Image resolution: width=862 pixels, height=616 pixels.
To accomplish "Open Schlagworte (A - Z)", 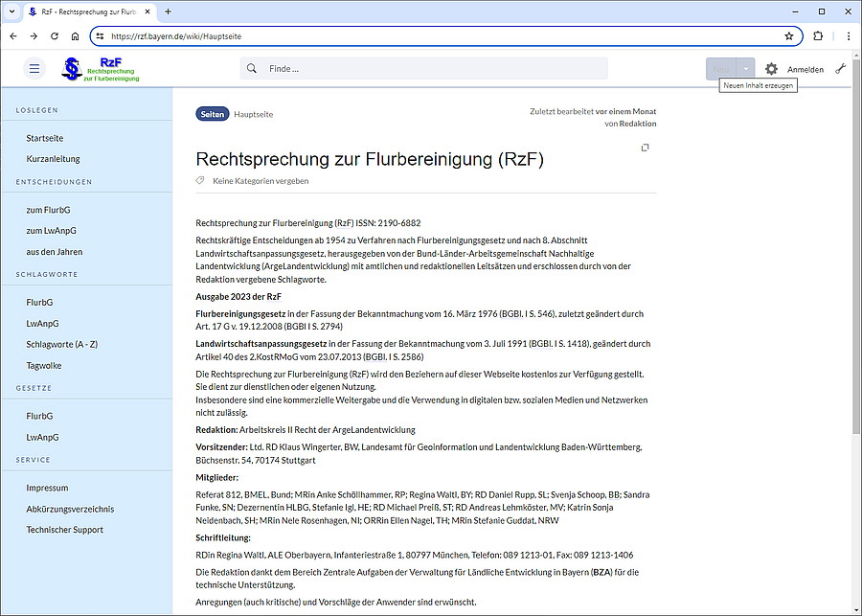I will tap(61, 344).
